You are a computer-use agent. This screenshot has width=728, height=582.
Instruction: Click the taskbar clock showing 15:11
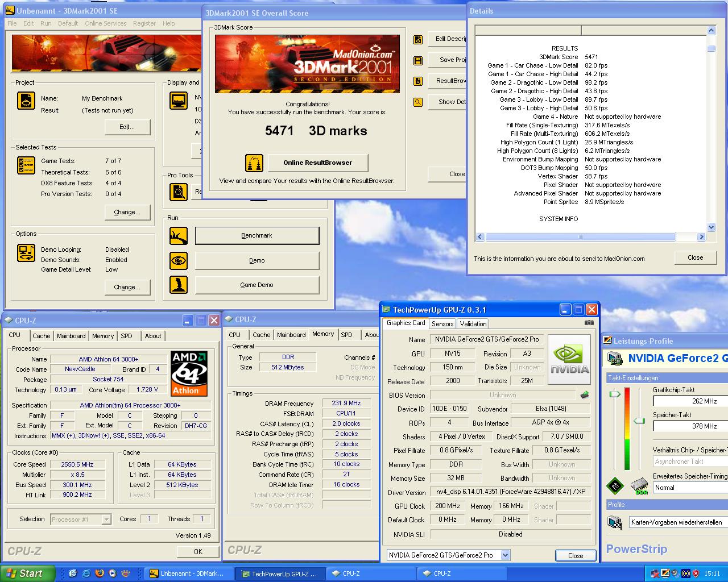(712, 574)
